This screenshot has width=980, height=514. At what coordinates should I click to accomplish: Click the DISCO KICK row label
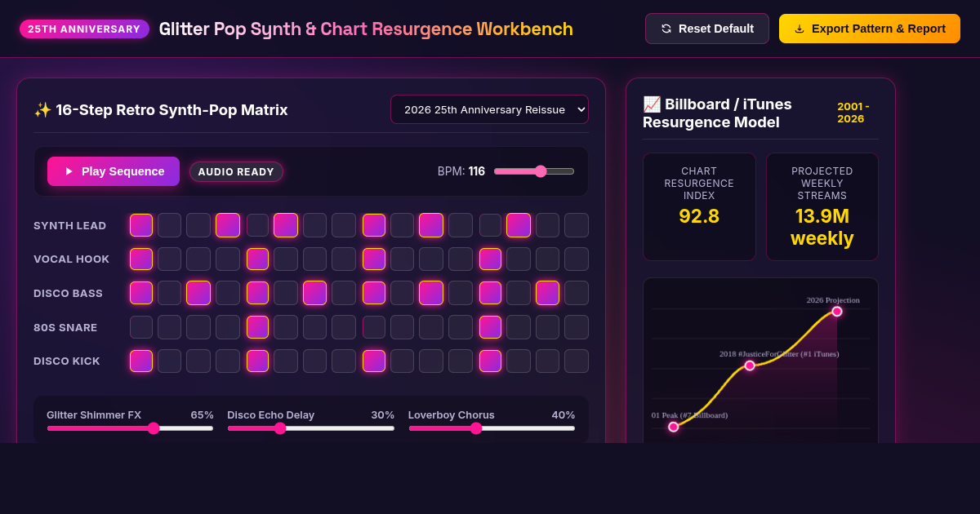(67, 361)
